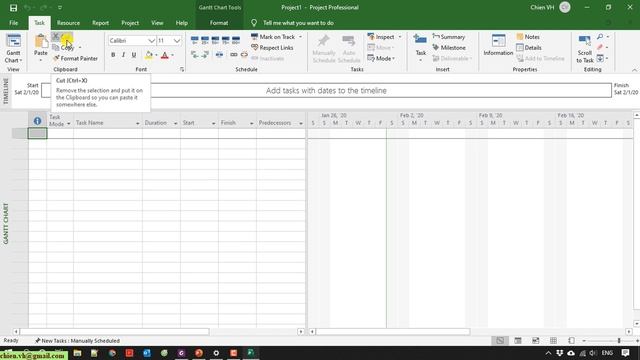
Task: Link the selected tasks
Action: pos(233,55)
